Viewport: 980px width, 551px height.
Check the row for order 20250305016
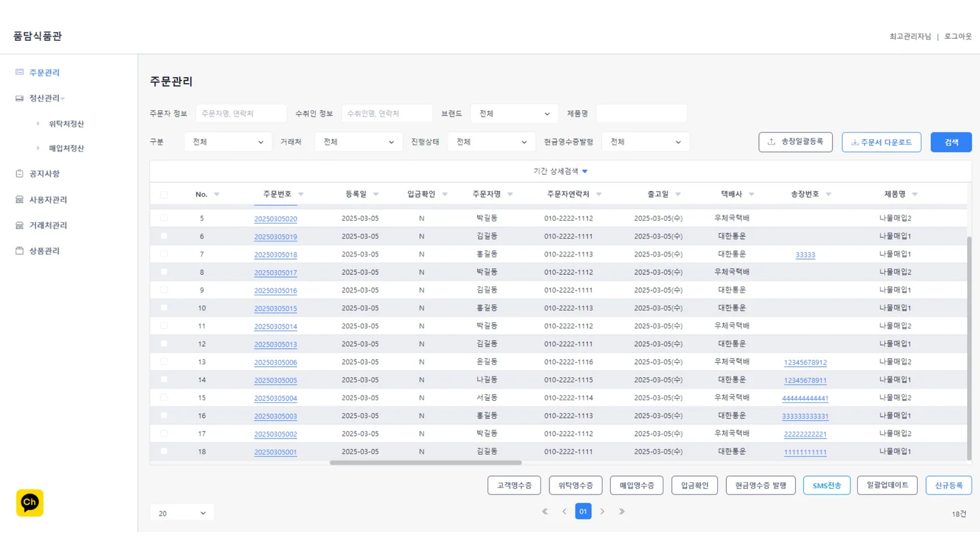164,290
